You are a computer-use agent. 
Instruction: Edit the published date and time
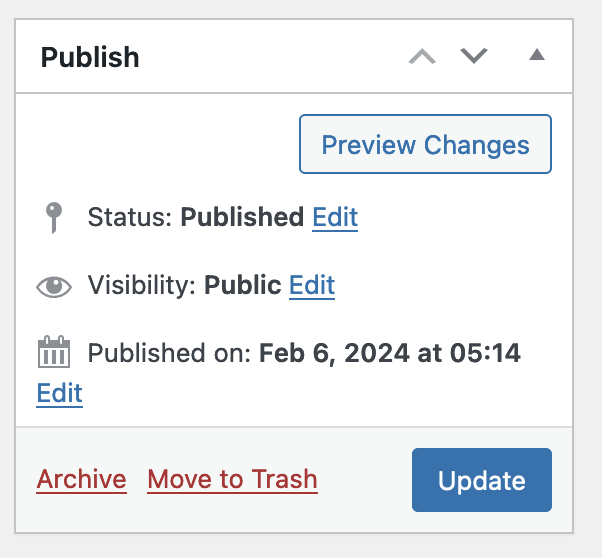pyautogui.click(x=60, y=393)
